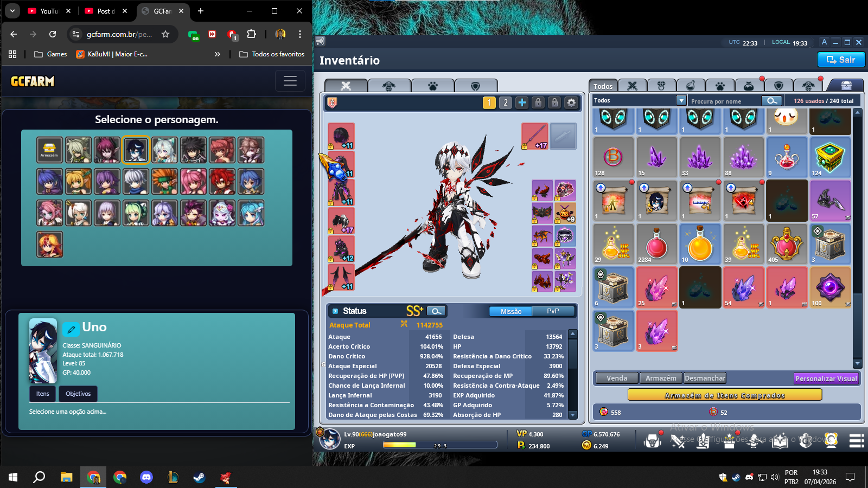Open Armazém de Itens Comprados
The width and height of the screenshot is (868, 488).
[x=725, y=395]
